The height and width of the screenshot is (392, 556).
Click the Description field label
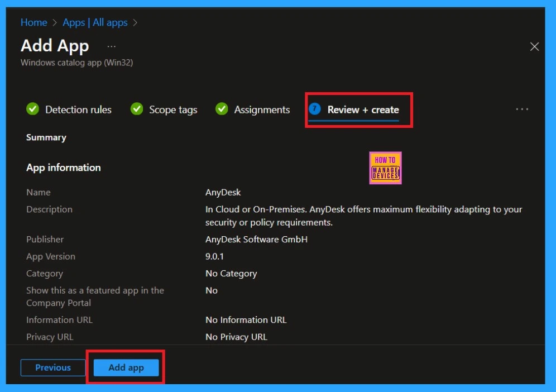pyautogui.click(x=49, y=209)
